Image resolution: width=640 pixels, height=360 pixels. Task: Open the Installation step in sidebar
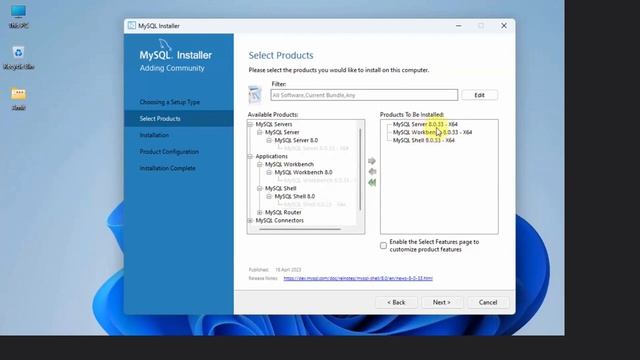(x=154, y=135)
